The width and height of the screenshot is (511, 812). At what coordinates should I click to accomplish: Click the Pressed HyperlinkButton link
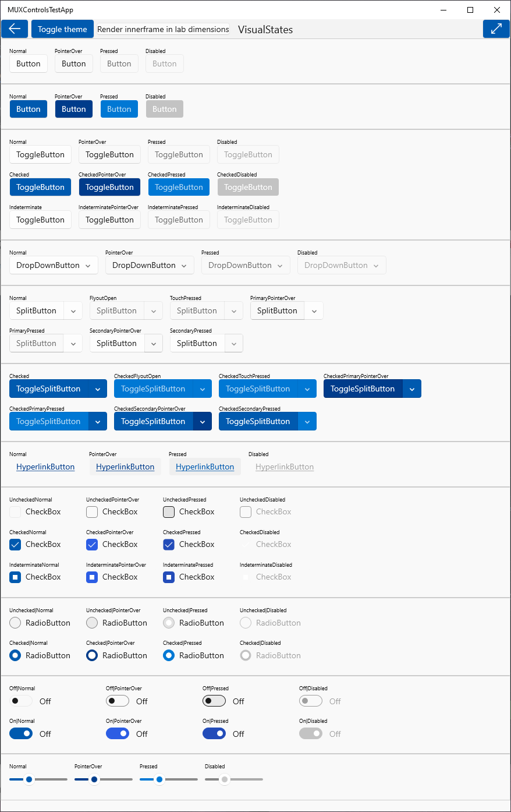(x=205, y=467)
